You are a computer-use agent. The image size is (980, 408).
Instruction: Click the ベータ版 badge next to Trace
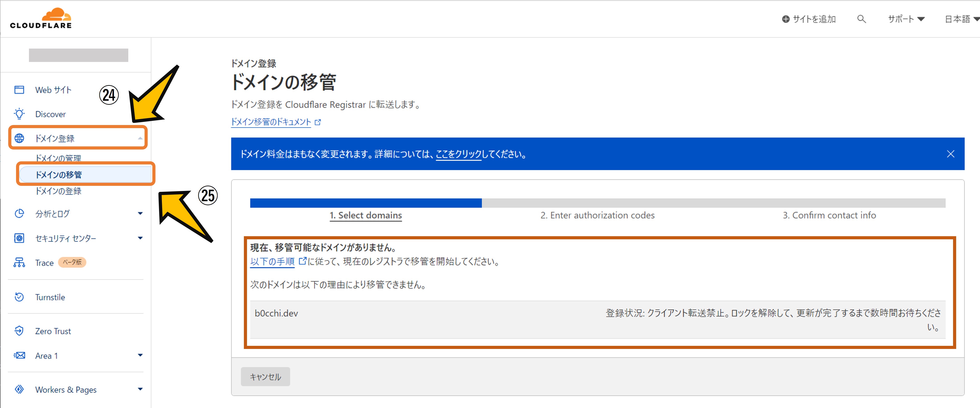[72, 262]
